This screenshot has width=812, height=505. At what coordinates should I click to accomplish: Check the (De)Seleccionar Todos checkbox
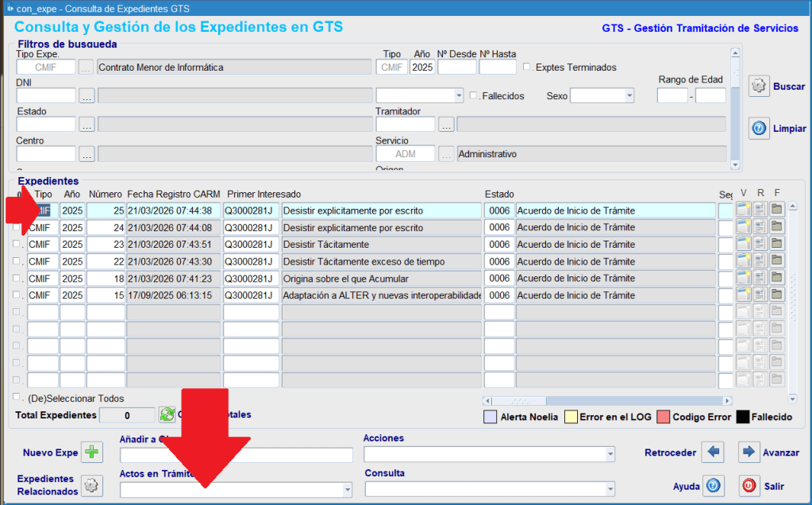(17, 397)
